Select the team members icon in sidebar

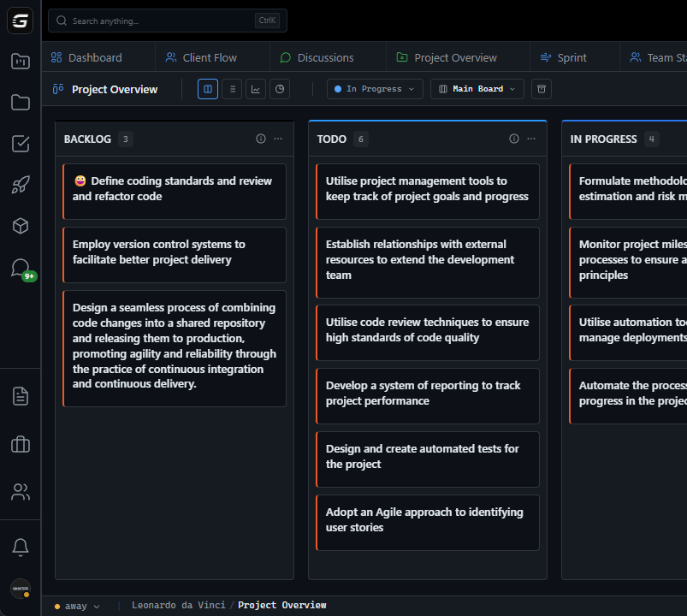pyautogui.click(x=20, y=491)
